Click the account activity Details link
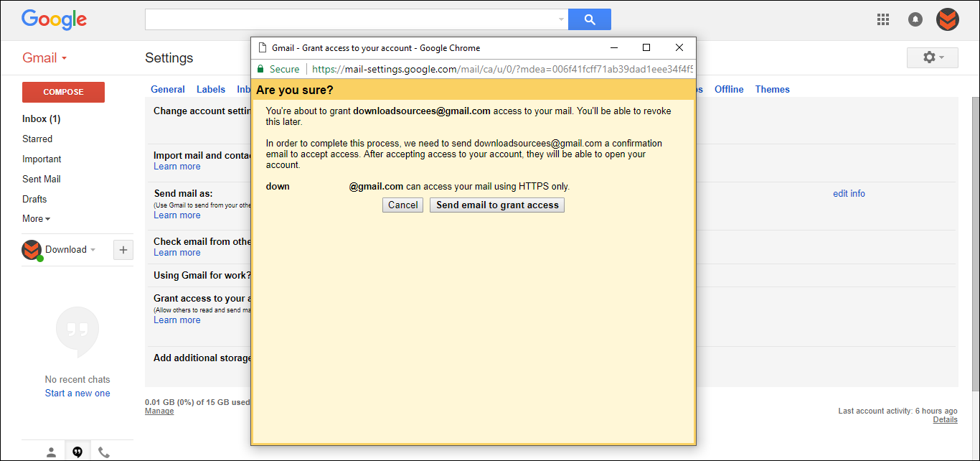 [x=945, y=419]
